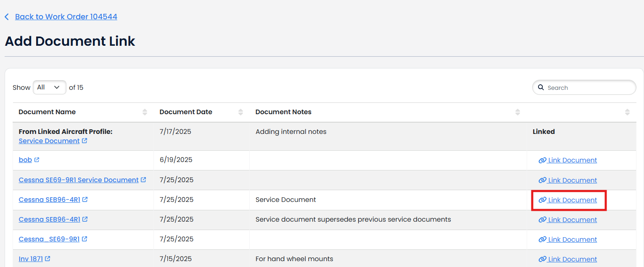Click external-link icon of Cessna SEB96-4R1 noted Service Document

click(85, 199)
